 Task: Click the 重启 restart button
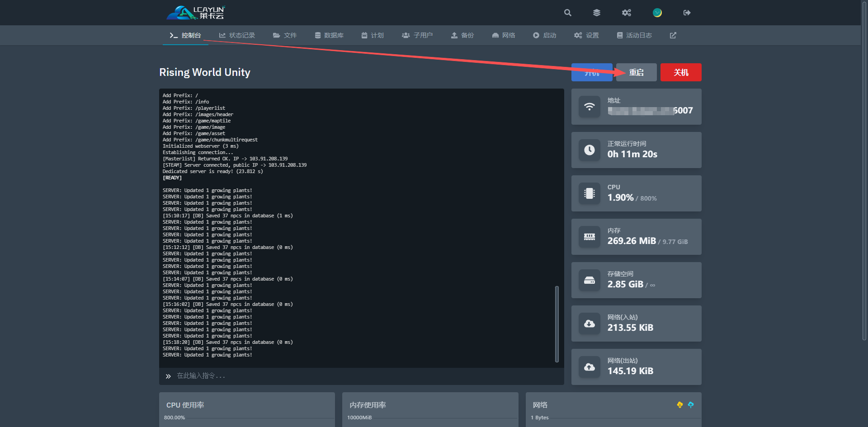[637, 72]
